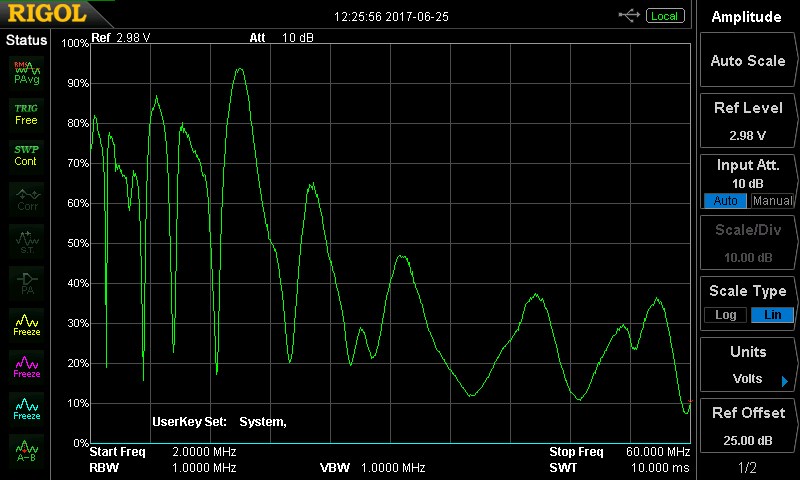Click the USB connection icon
800x480 pixels.
[x=629, y=16]
